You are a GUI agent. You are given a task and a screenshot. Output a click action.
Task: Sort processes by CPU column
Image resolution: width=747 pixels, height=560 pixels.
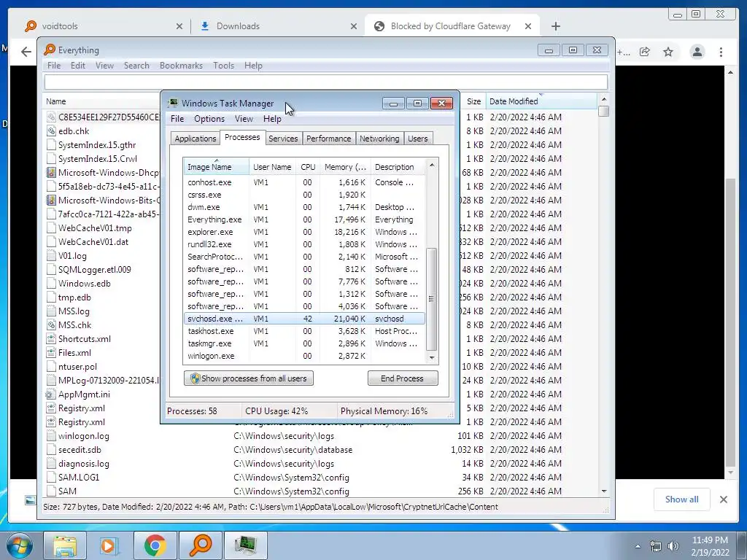pyautogui.click(x=308, y=167)
